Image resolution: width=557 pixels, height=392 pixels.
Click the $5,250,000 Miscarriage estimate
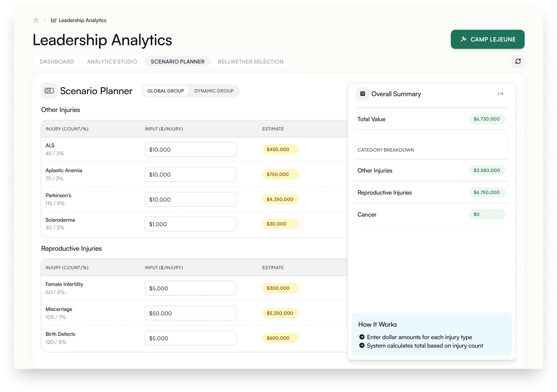280,313
